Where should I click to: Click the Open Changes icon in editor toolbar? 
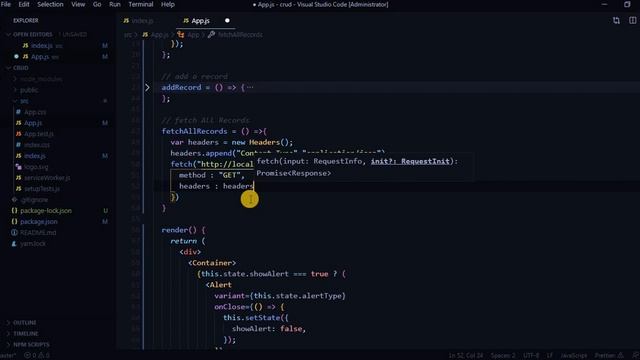[x=616, y=20]
